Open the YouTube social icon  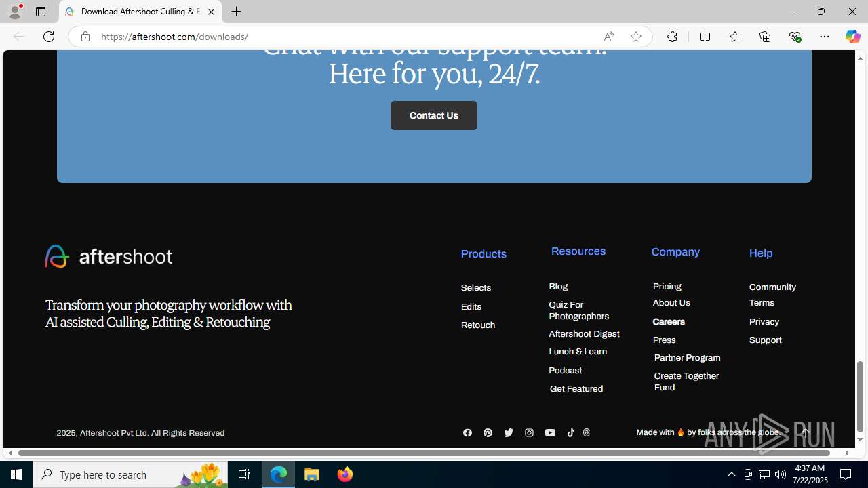[x=550, y=433]
